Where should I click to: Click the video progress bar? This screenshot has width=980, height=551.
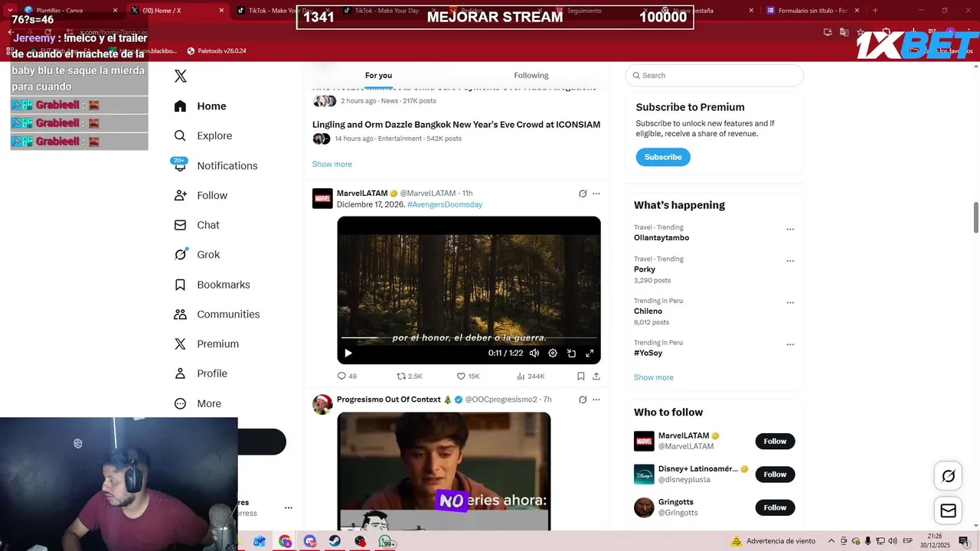click(x=469, y=337)
